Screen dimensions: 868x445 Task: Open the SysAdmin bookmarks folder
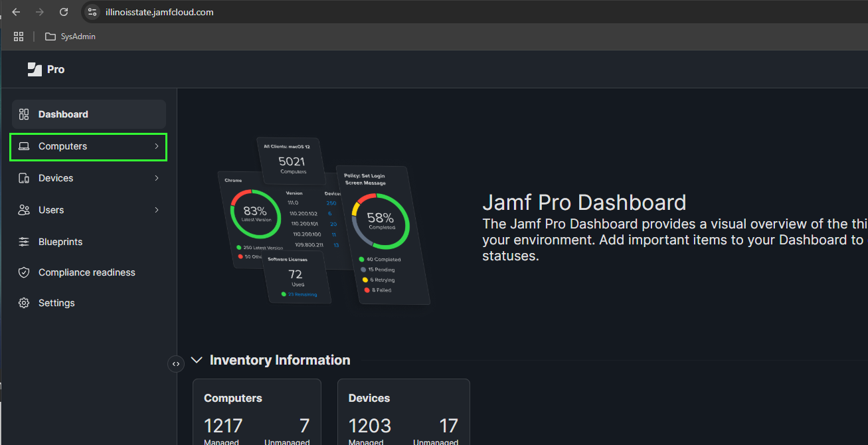pos(70,37)
